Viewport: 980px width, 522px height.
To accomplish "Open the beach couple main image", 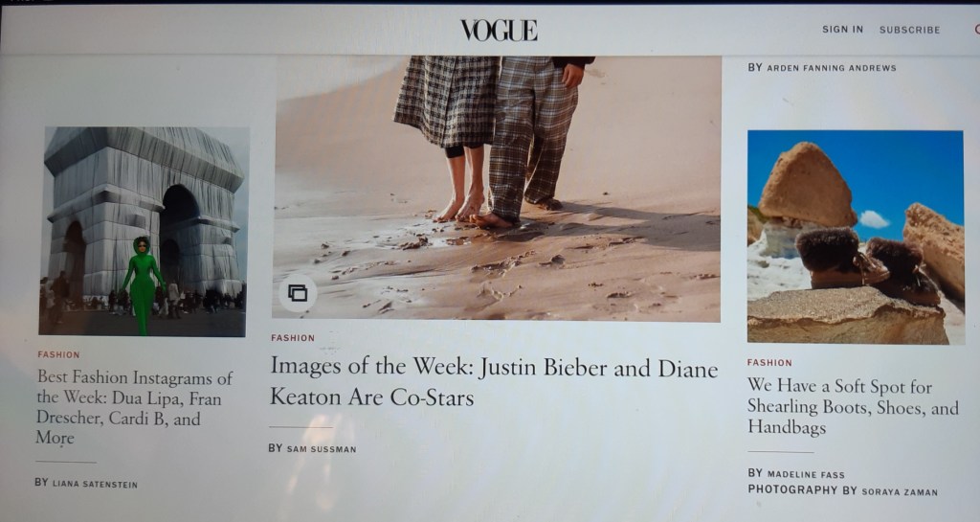I will [497, 188].
